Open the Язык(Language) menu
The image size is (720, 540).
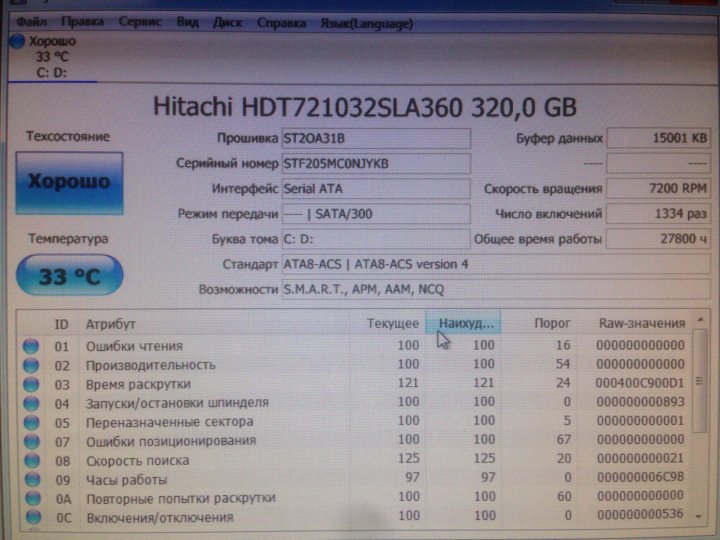point(366,24)
